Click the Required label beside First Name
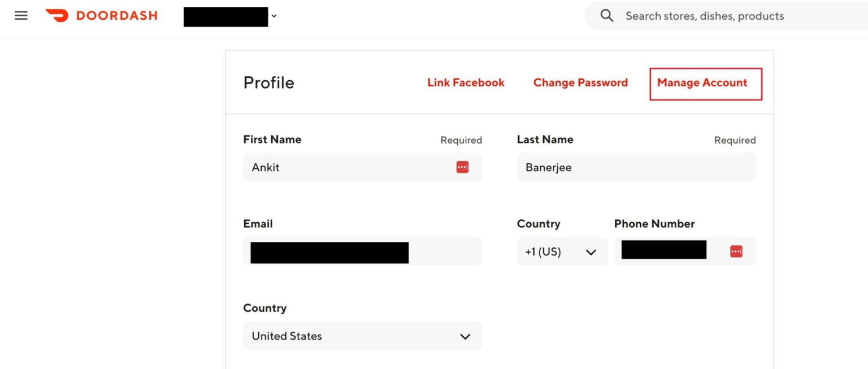This screenshot has width=868, height=369. (461, 140)
